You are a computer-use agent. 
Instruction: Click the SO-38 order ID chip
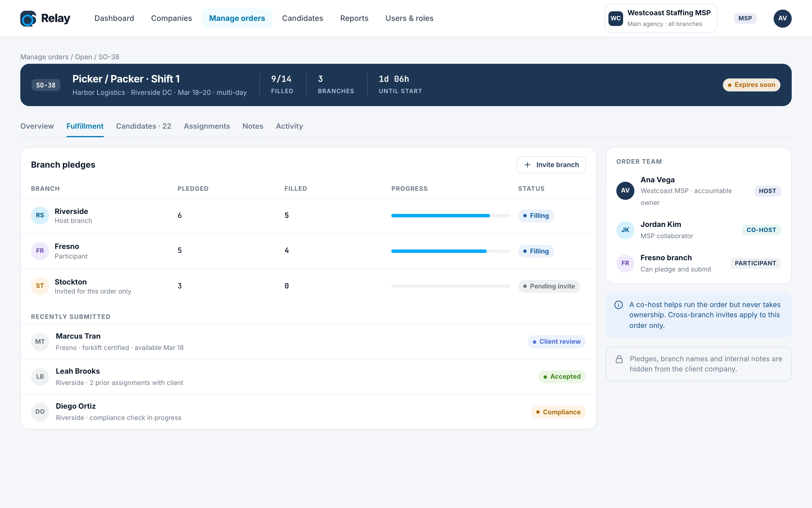coord(46,85)
